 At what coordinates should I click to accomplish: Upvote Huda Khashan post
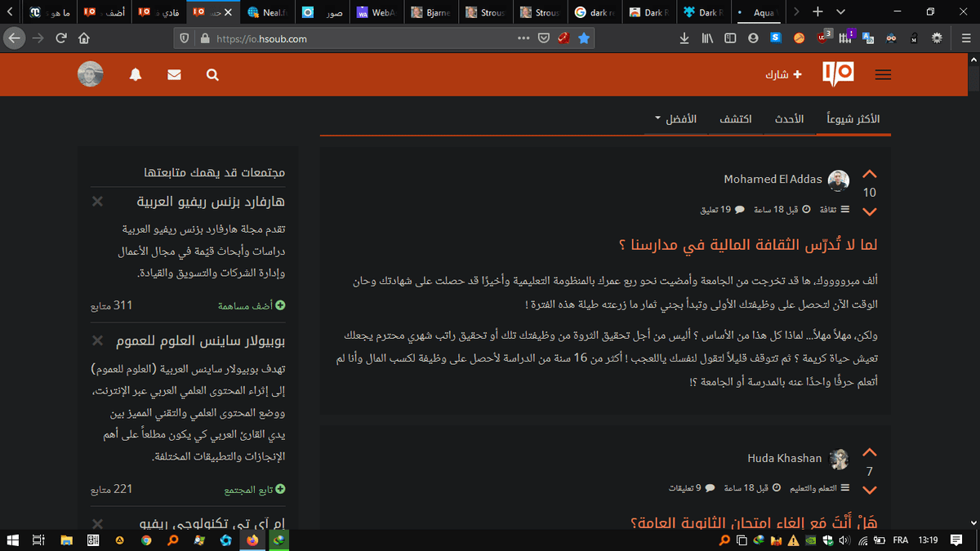point(870,452)
